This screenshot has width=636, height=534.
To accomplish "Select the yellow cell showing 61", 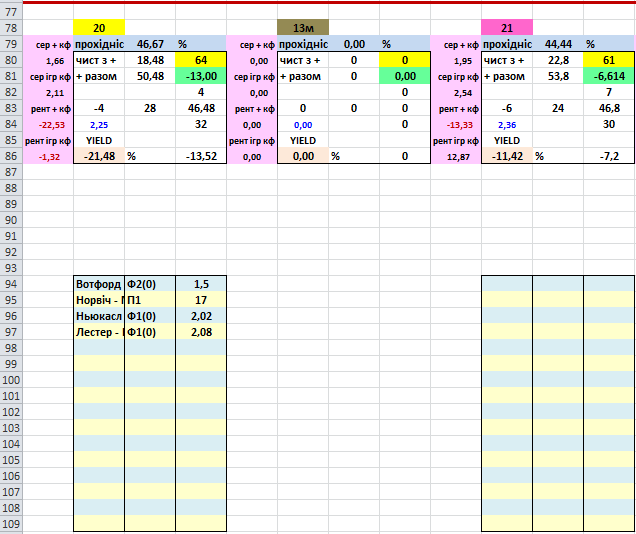I will point(609,60).
